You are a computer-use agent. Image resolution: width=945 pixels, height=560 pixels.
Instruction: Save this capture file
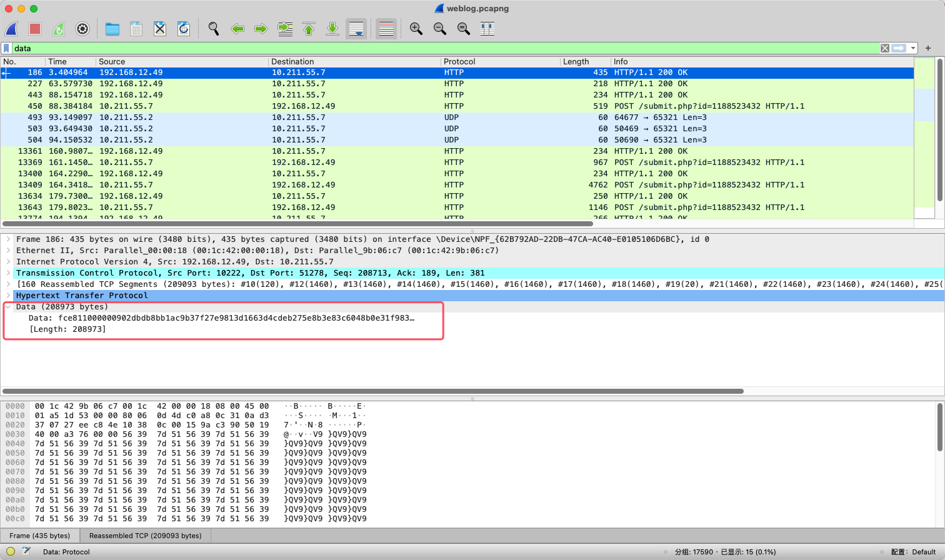click(x=136, y=29)
